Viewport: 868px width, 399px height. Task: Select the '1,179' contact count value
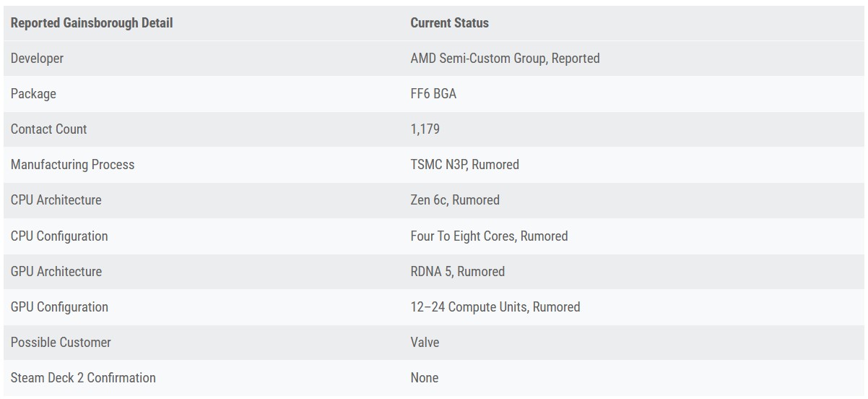(425, 129)
